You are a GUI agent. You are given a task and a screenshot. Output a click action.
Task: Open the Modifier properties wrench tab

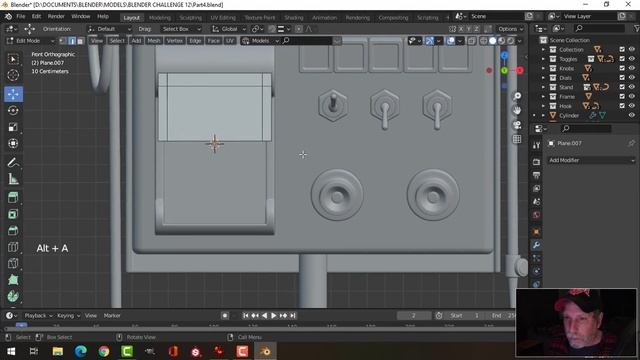pos(536,245)
